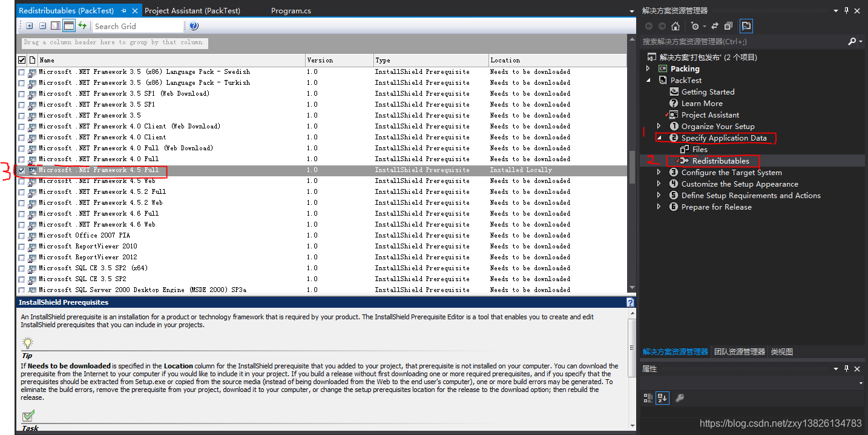Viewport: 868px width, 435px height.
Task: Click the categorized view icon in Properties
Action: click(x=648, y=398)
